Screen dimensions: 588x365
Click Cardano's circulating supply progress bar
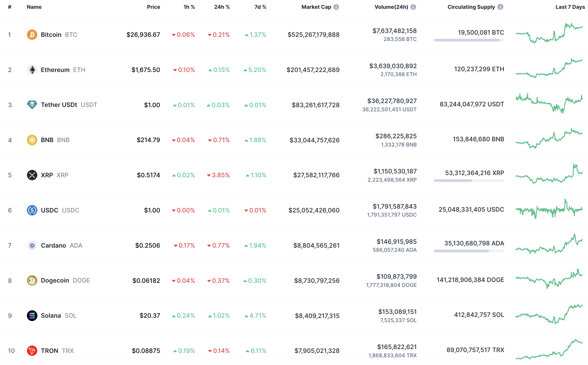click(x=469, y=251)
